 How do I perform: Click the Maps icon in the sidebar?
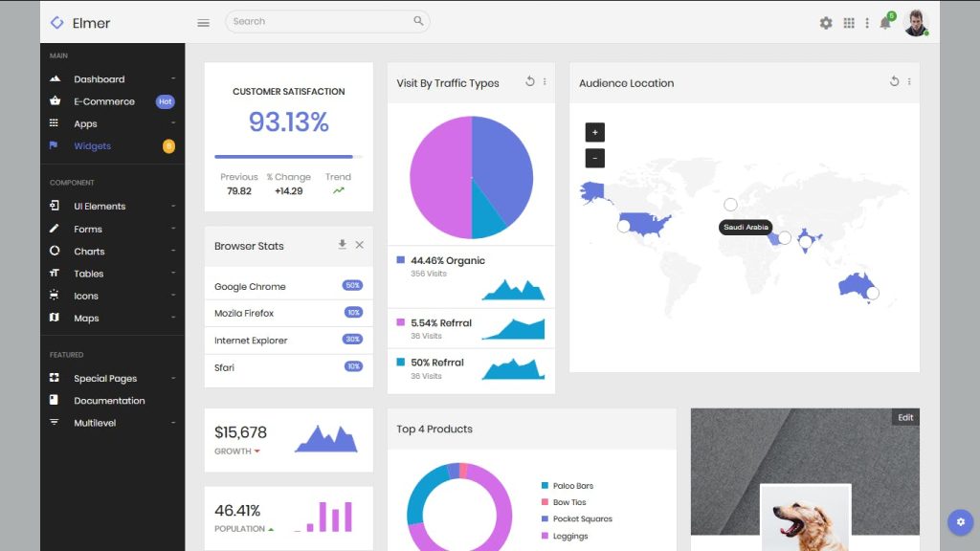[54, 318]
